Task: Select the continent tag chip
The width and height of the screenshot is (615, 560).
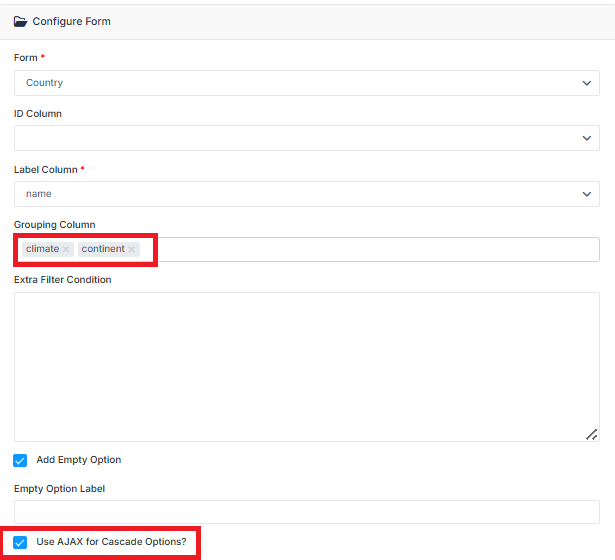Action: click(103, 249)
